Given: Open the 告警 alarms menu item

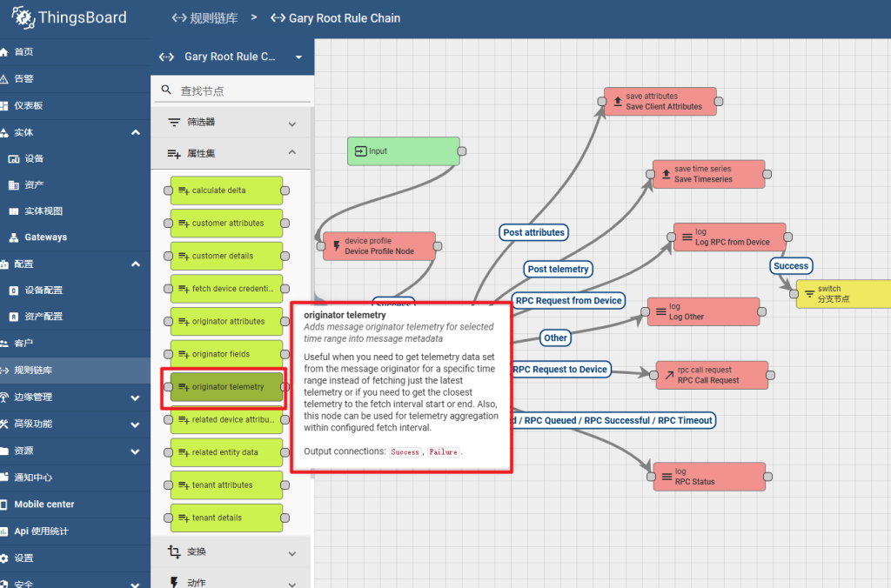Looking at the screenshot, I should click(75, 78).
